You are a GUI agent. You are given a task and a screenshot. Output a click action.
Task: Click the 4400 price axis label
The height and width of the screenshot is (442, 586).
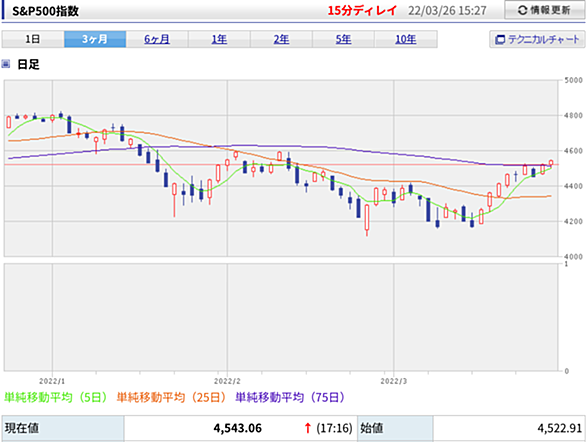pos(573,186)
